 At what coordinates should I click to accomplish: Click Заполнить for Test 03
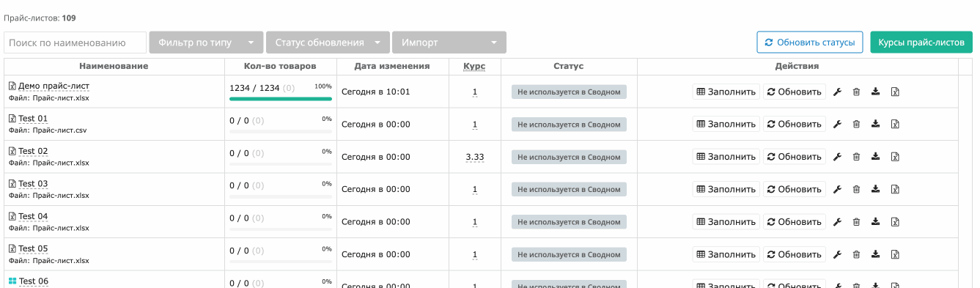(x=726, y=189)
